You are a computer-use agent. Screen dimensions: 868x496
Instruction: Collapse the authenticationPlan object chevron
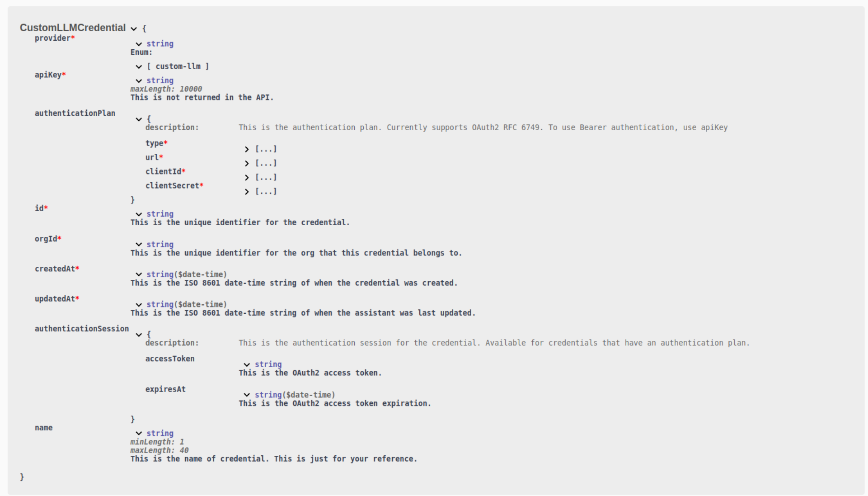click(x=139, y=119)
